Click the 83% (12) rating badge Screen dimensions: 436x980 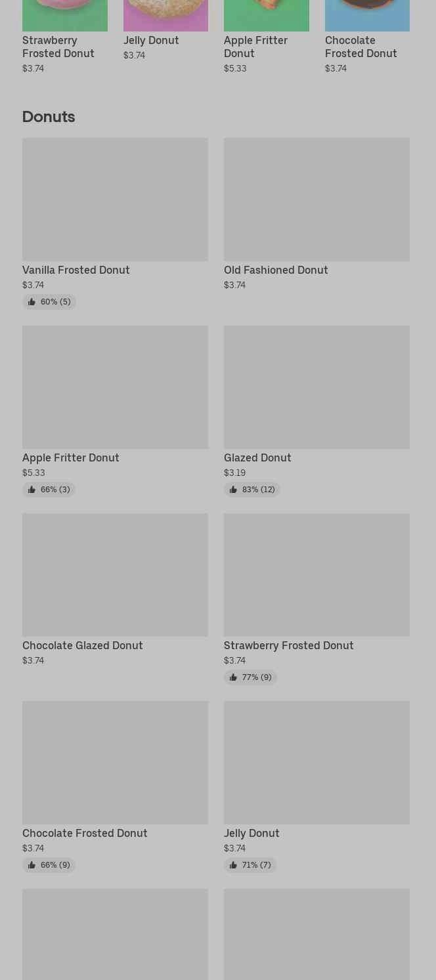(x=252, y=490)
